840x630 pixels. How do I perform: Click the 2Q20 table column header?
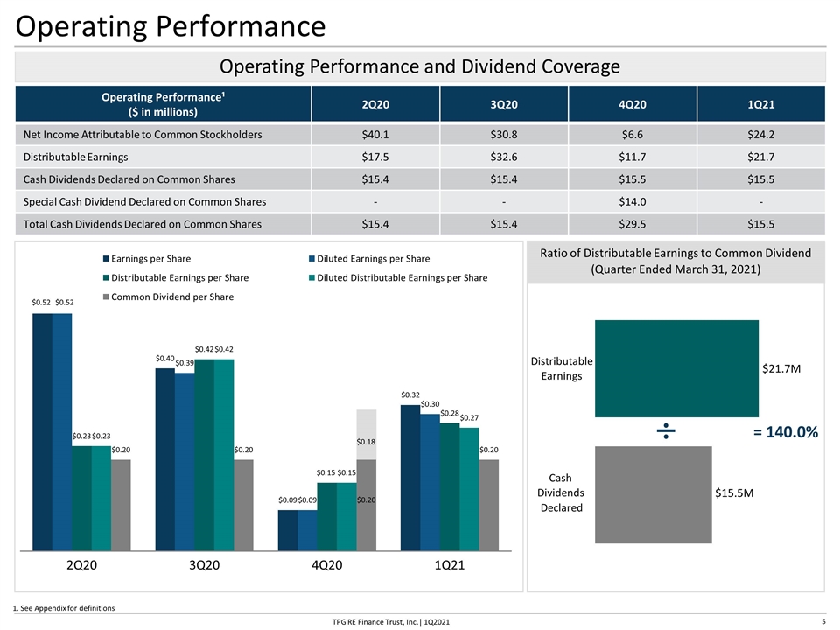pyautogui.click(x=375, y=104)
